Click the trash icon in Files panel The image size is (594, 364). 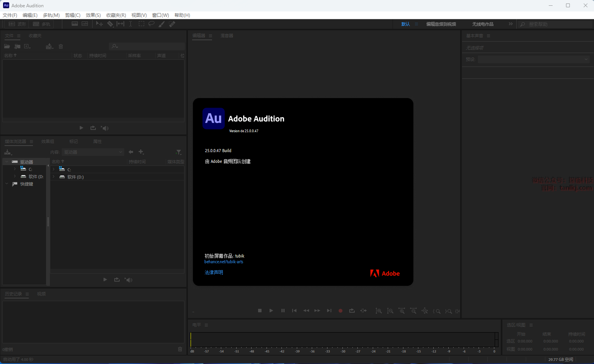pos(61,46)
